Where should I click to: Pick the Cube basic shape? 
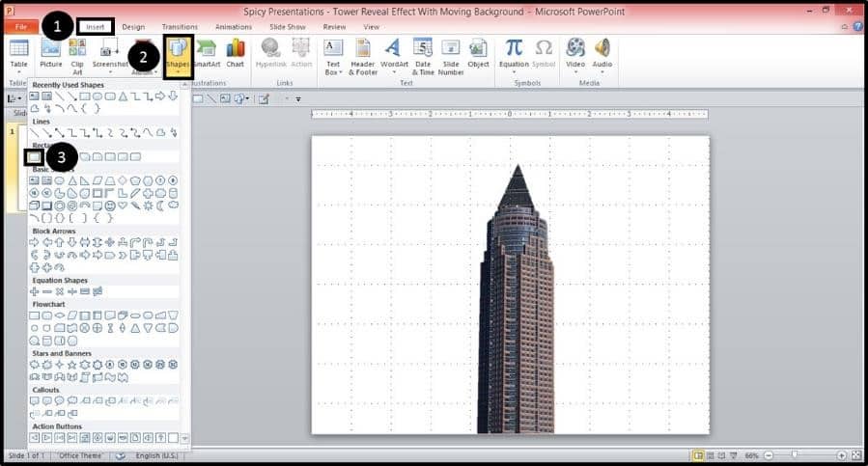[x=35, y=206]
